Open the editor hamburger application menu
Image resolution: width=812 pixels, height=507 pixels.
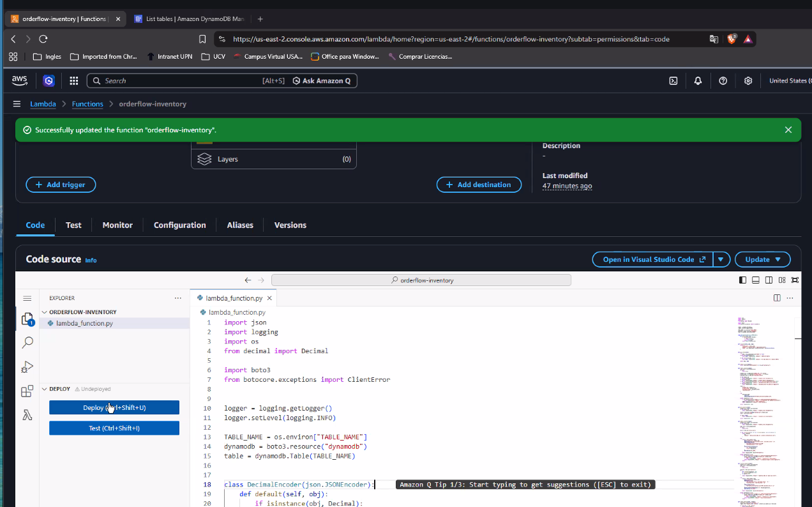click(27, 298)
